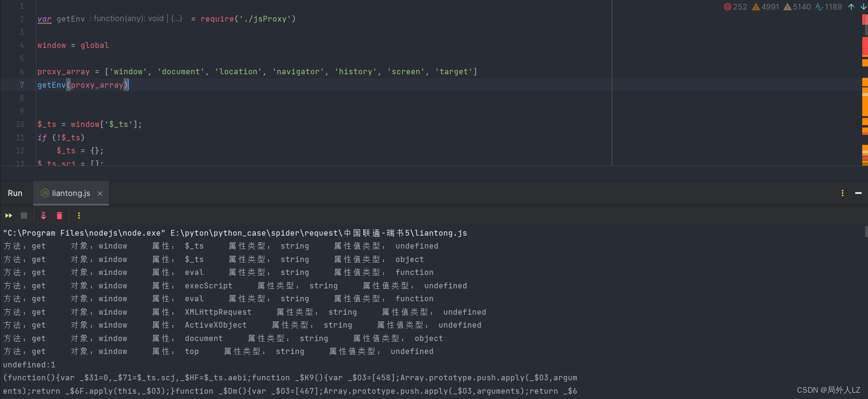
Task: Click ActiveXObject in console output
Action: (x=216, y=325)
